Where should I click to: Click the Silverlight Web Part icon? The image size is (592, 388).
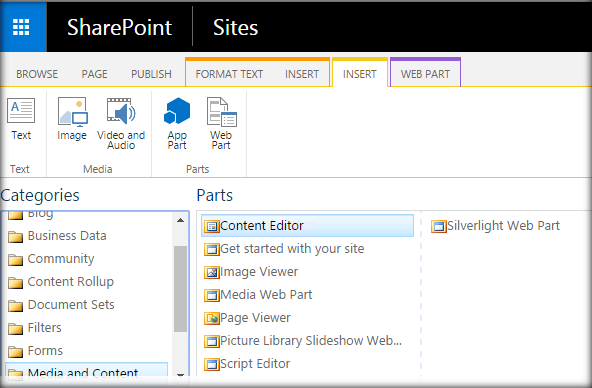(x=439, y=226)
